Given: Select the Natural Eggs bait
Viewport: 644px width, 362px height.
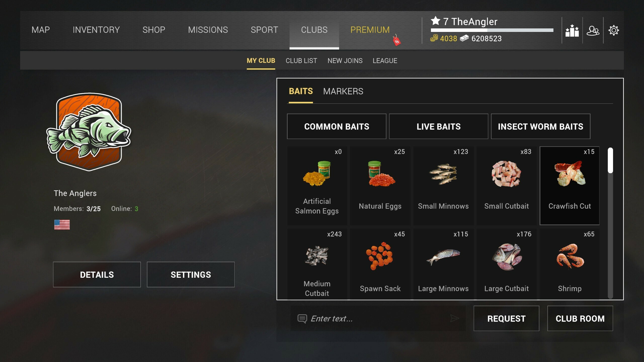Looking at the screenshot, I should [380, 186].
